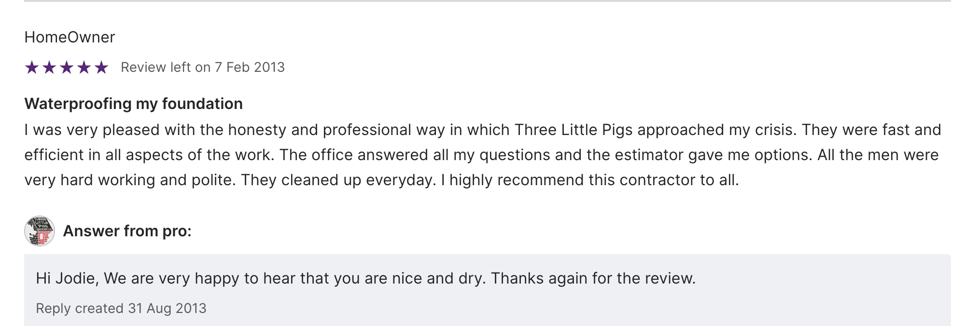Image resolution: width=980 pixels, height=326 pixels.
Task: Click the HomeOwner reviewer name
Action: click(70, 37)
